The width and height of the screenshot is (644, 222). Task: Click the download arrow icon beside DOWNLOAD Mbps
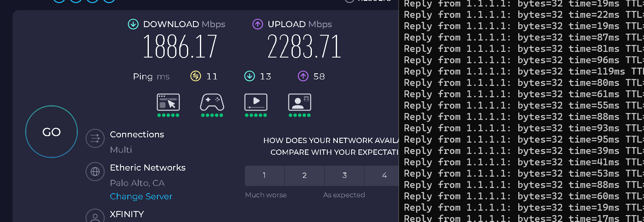pos(133,24)
